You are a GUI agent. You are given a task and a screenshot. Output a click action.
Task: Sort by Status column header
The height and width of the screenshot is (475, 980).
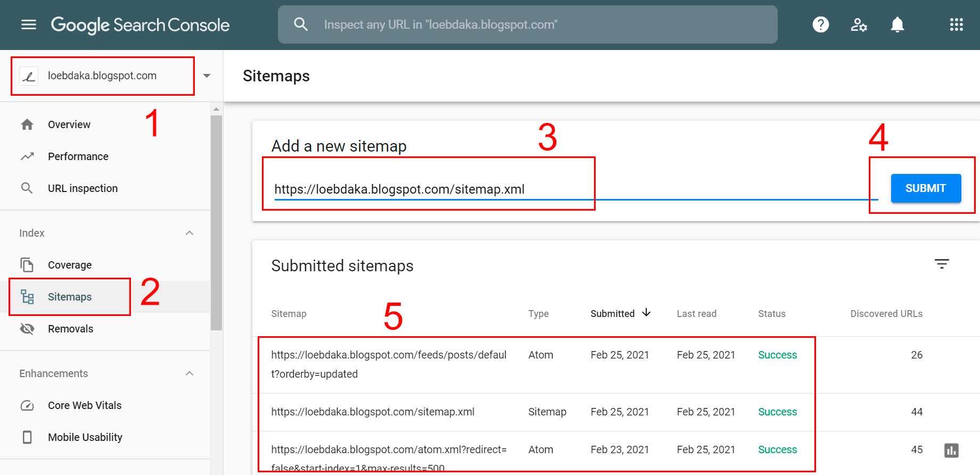coord(771,314)
